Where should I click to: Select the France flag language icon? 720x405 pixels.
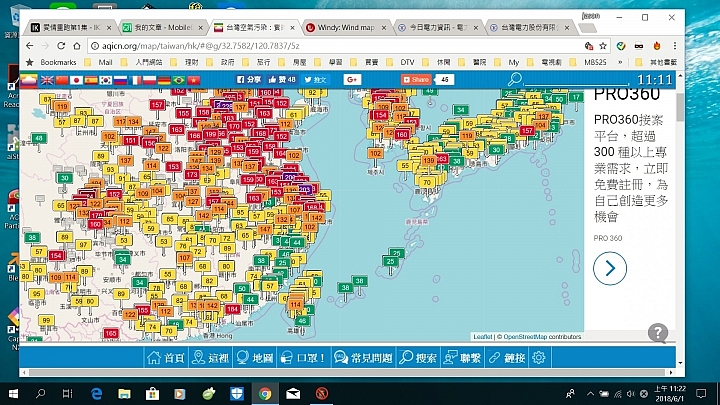pos(135,80)
